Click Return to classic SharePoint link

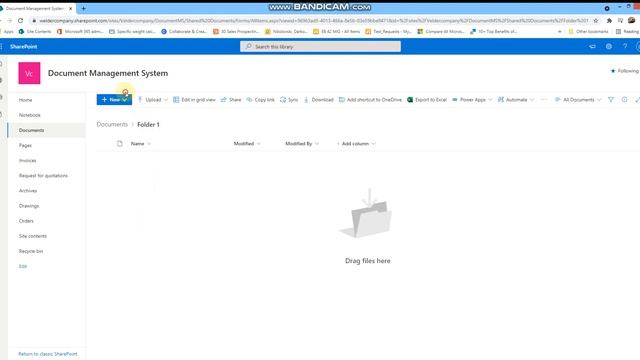pos(48,354)
